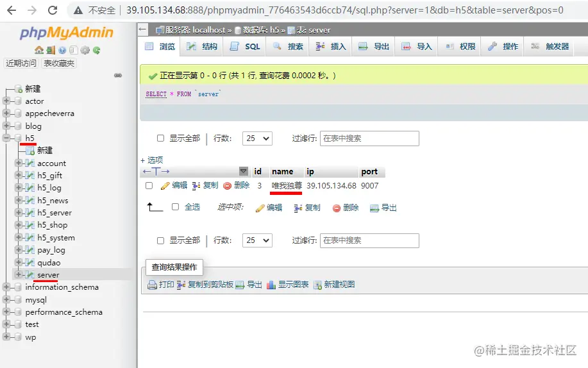Tick the 全选 check all checkbox

coord(175,206)
